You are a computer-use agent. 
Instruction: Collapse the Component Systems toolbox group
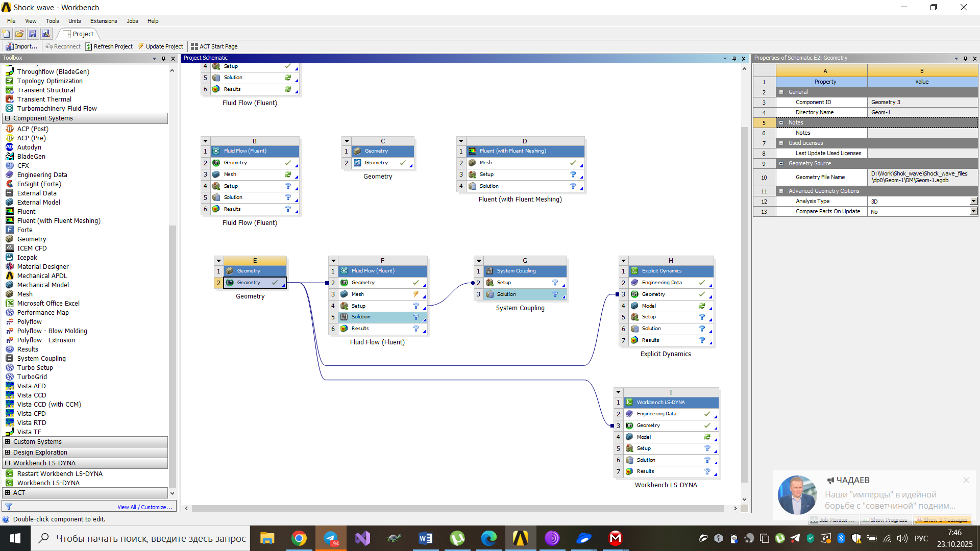[8, 118]
